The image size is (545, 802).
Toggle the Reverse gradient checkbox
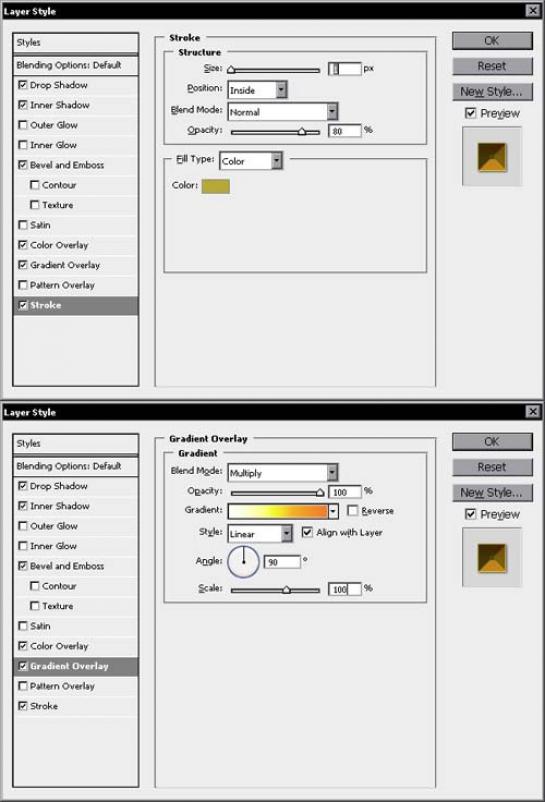pyautogui.click(x=352, y=510)
